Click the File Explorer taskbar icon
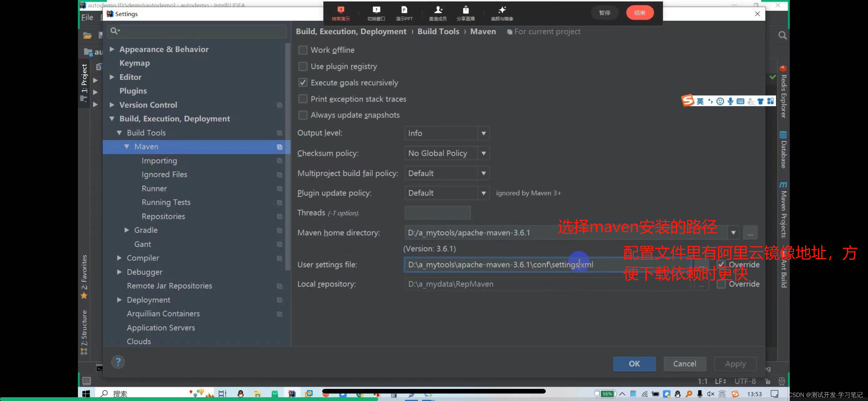The height and width of the screenshot is (401, 868). pyautogui.click(x=258, y=393)
